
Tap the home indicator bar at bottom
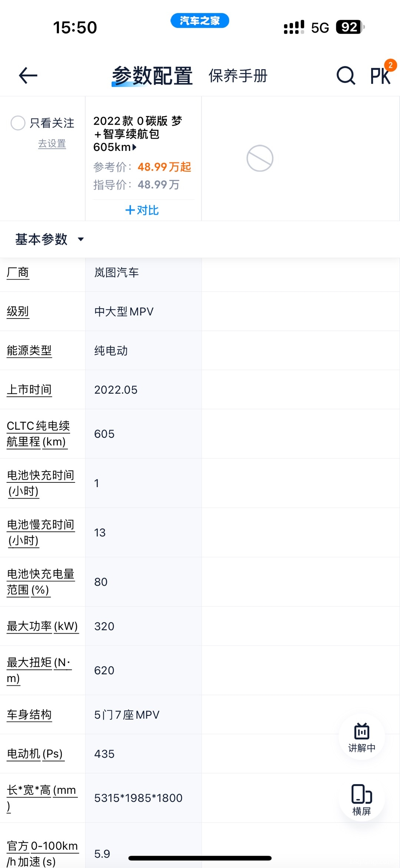click(x=200, y=858)
